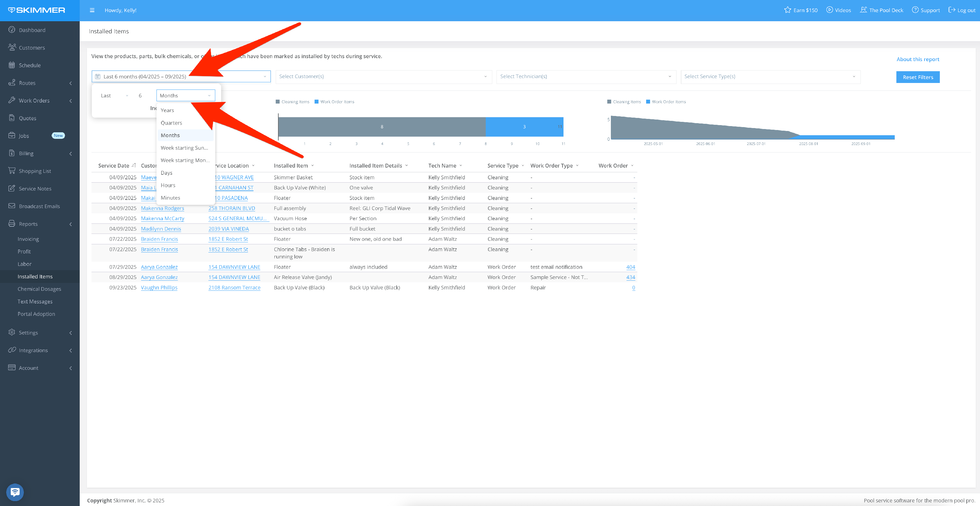Choose Quarters from the period list

coord(171,123)
